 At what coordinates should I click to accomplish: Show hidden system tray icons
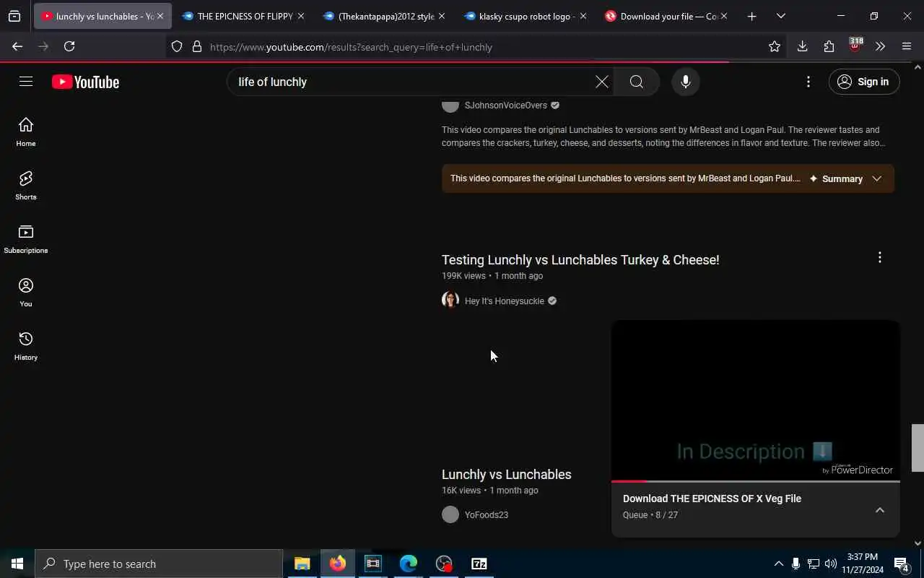pos(778,564)
